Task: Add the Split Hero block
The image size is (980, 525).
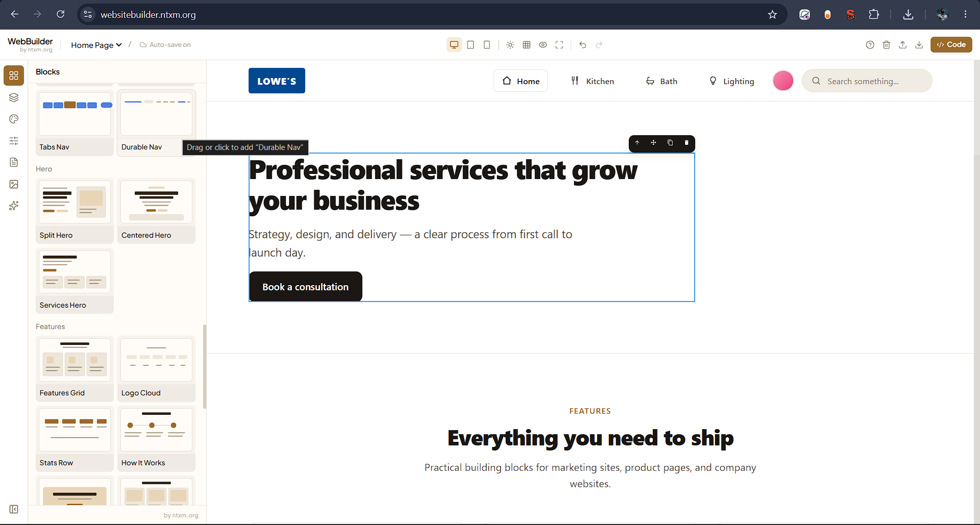Action: tap(75, 211)
